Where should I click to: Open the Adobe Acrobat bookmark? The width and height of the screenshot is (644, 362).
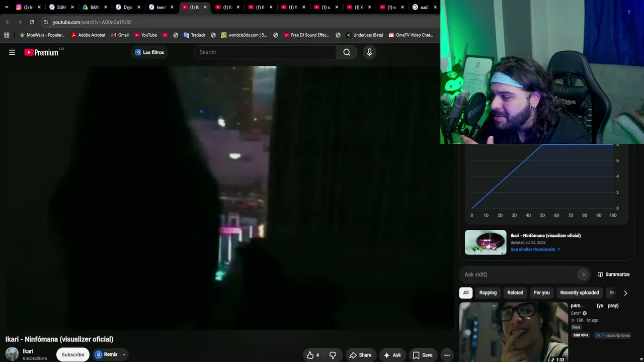click(88, 35)
